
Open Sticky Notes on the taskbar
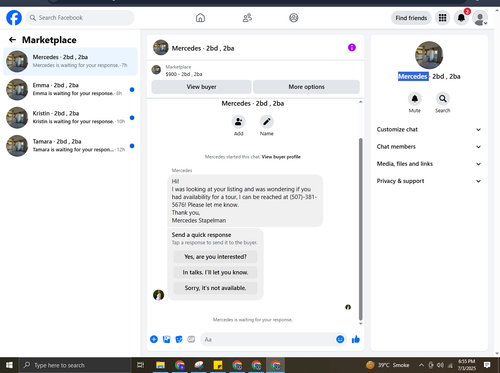218,365
